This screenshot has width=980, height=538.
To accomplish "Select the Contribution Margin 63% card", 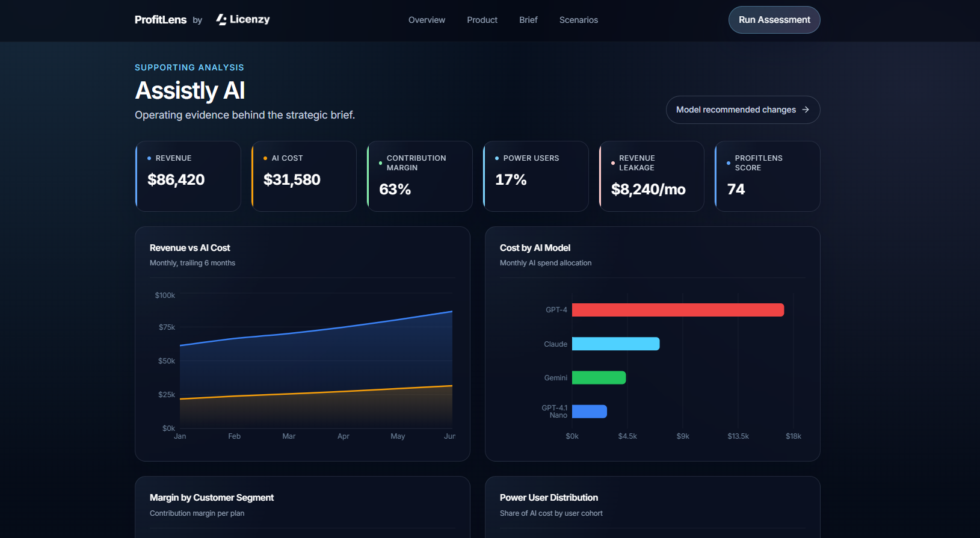I will tap(420, 176).
